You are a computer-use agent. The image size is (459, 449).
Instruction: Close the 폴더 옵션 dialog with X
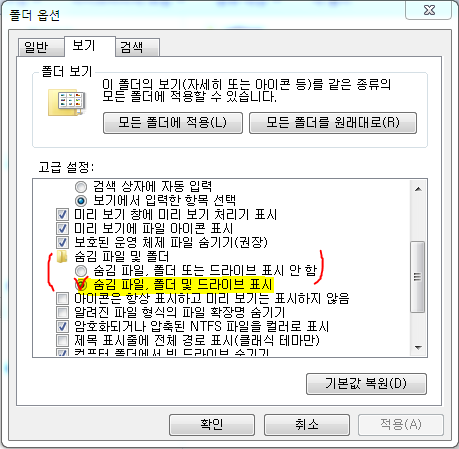[x=429, y=10]
